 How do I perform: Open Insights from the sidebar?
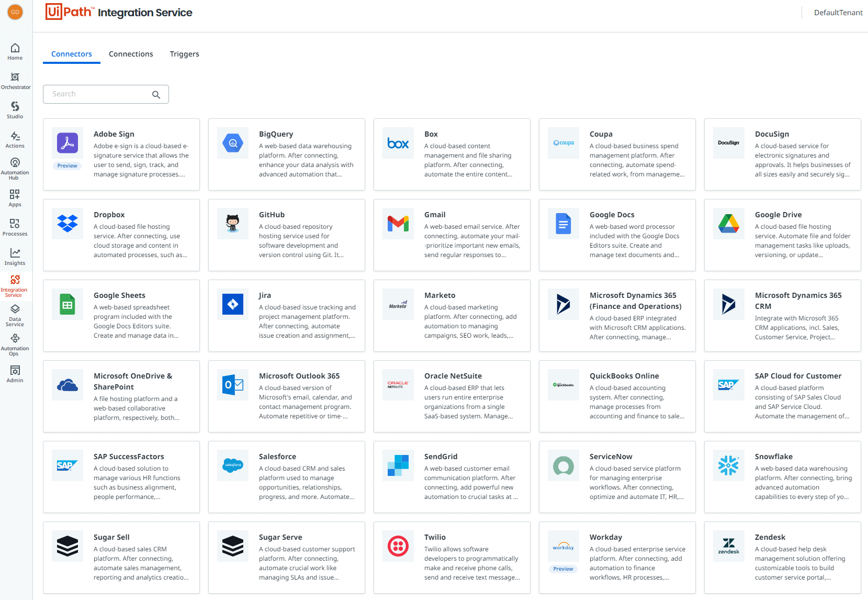coord(15,257)
